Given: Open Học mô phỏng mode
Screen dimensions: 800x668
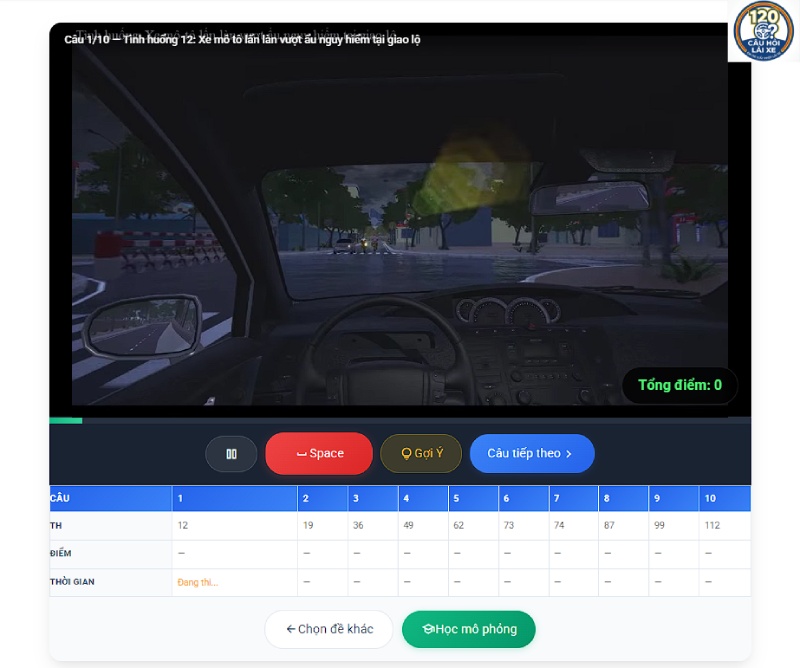Looking at the screenshot, I should (469, 629).
